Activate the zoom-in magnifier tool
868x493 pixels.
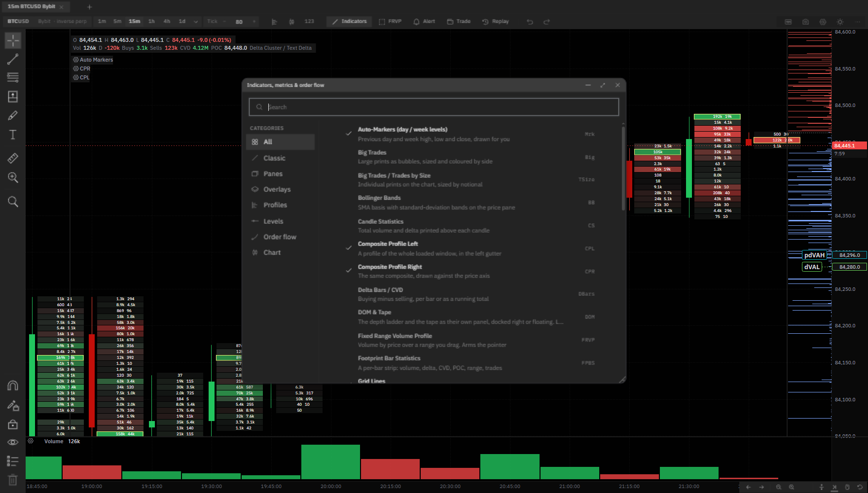(13, 177)
